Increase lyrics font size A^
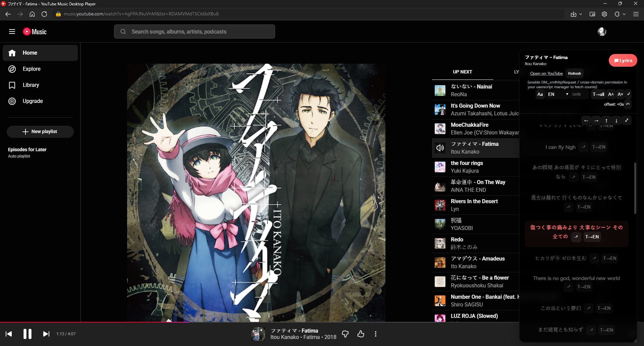 (611, 94)
